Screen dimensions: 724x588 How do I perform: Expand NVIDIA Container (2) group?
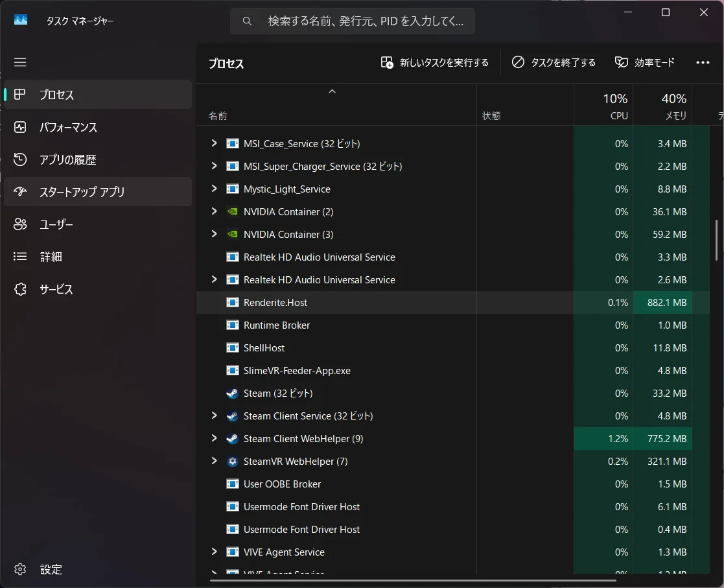[x=214, y=211]
